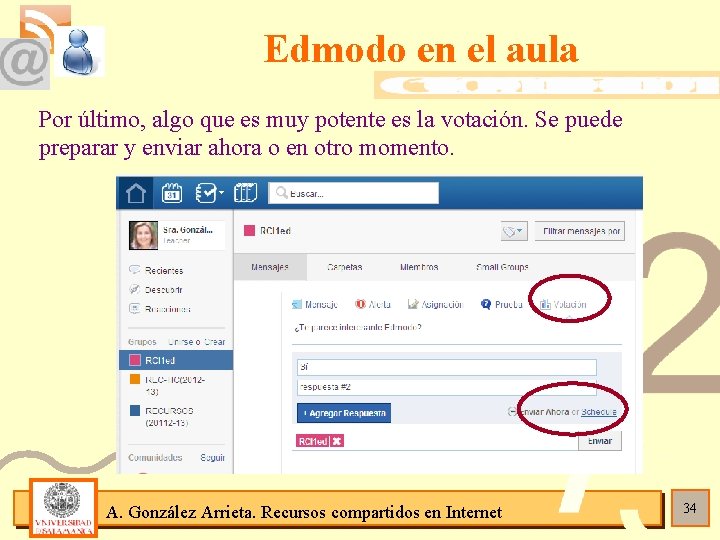This screenshot has height=540, width=720.
Task: Click the Agregar Respuesta button
Action: (x=344, y=413)
